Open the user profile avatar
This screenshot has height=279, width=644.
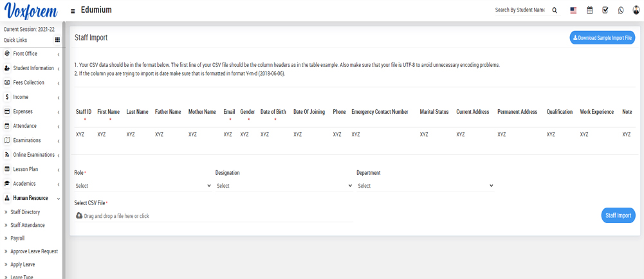[x=636, y=10]
